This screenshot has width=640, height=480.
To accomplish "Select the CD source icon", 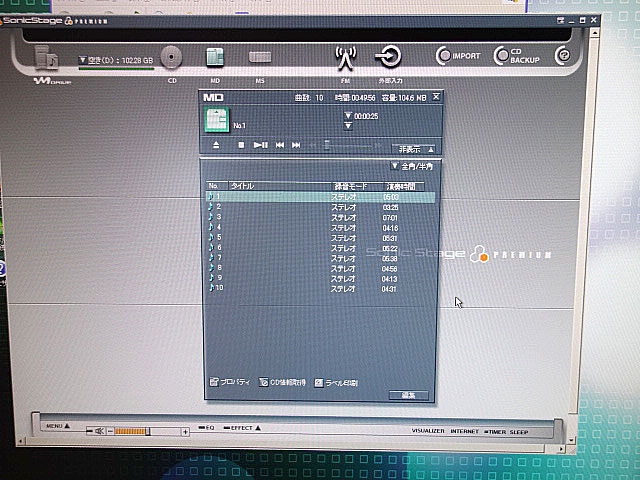I will 171,57.
